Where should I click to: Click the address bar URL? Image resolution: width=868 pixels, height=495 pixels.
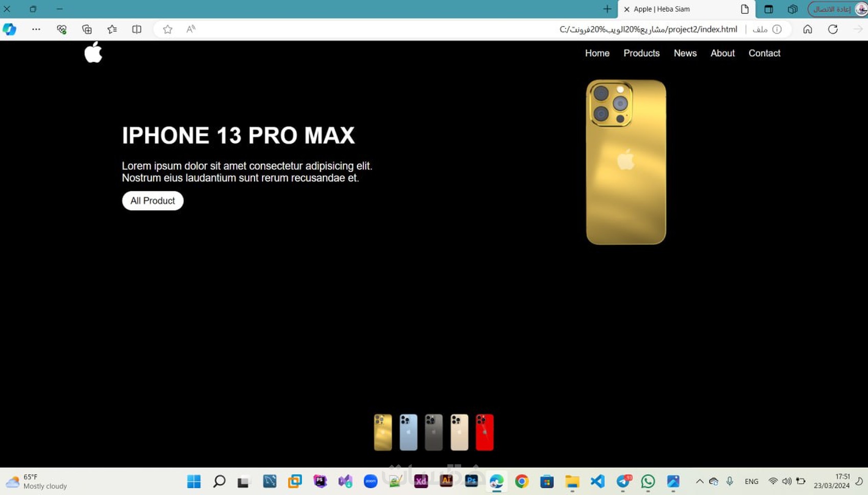point(648,29)
